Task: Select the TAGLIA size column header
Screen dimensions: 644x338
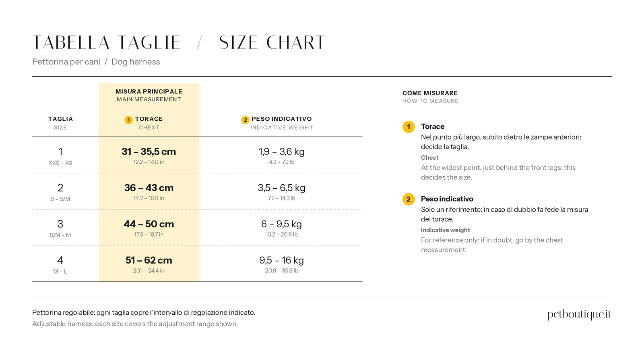Action: (60, 123)
